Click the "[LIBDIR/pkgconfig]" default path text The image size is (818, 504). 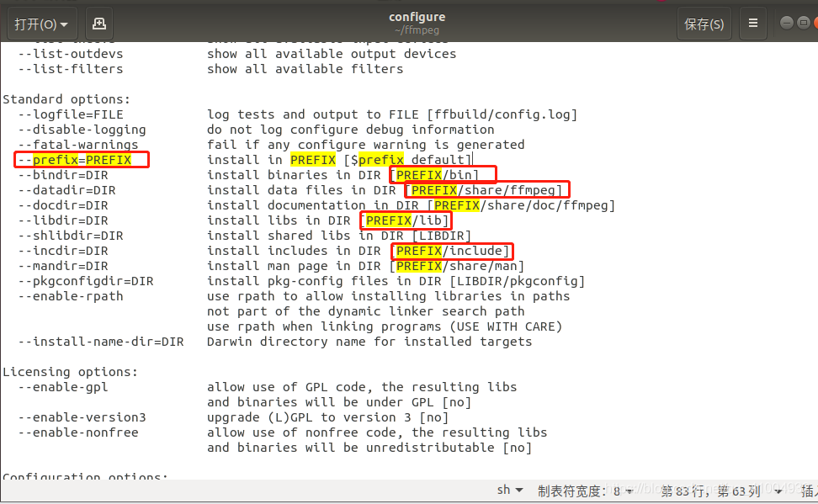click(518, 281)
